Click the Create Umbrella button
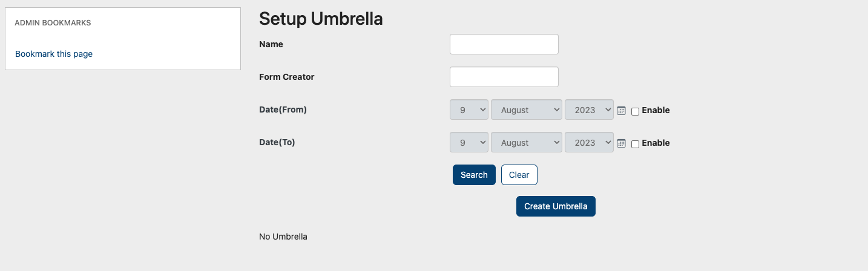 point(556,206)
